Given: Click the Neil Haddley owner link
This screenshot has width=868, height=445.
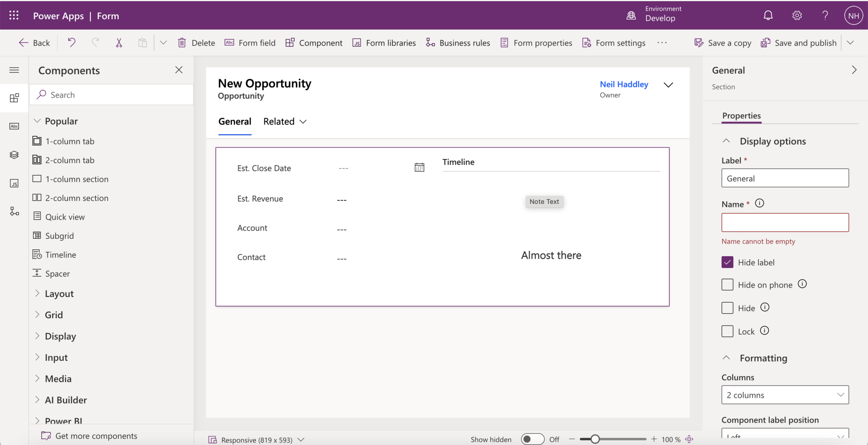Looking at the screenshot, I should coord(624,84).
